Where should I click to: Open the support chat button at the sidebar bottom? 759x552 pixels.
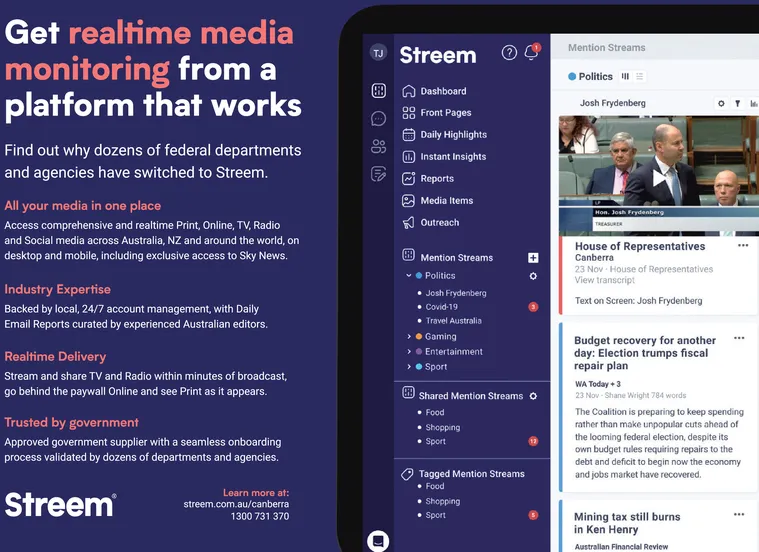[378, 540]
